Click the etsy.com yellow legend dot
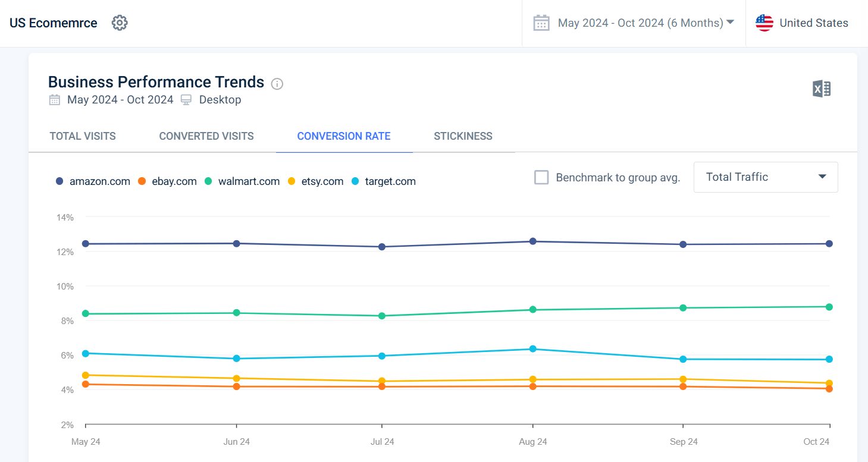This screenshot has width=868, height=462. click(292, 181)
